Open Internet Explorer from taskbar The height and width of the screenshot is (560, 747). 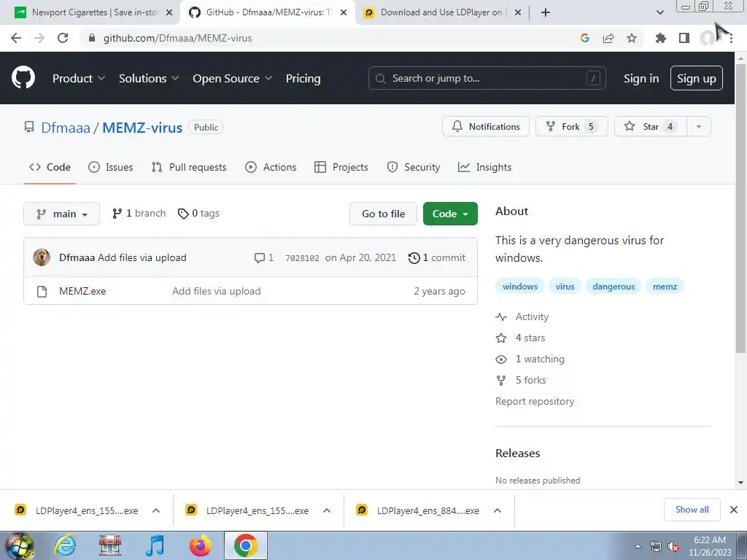point(65,545)
